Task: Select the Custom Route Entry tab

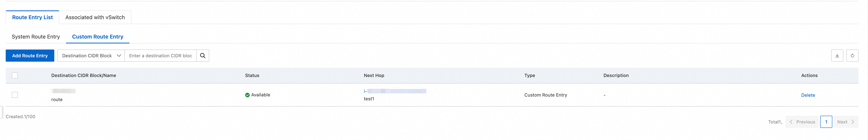Action: pyautogui.click(x=98, y=37)
